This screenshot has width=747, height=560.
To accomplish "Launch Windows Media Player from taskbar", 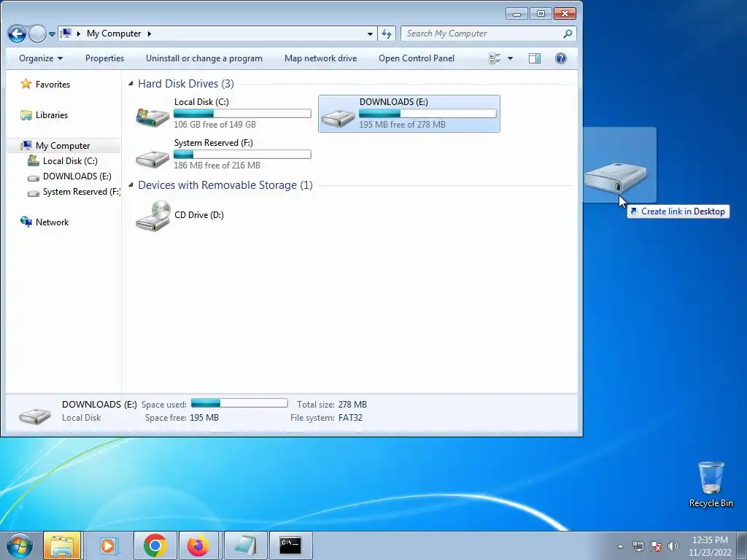I will point(109,545).
